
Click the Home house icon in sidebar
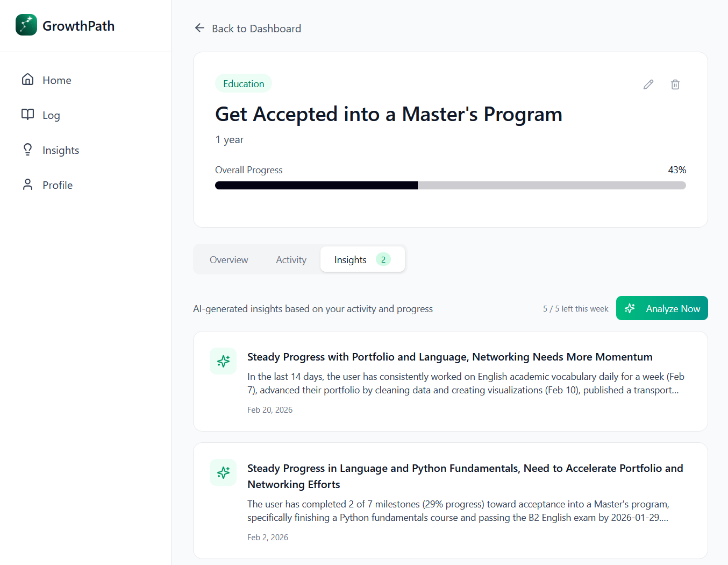click(27, 80)
